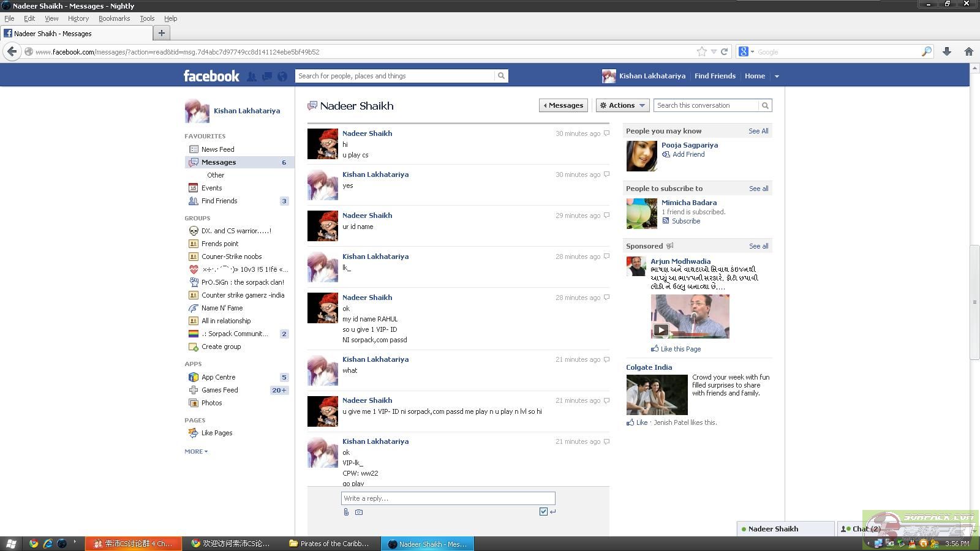
Task: Click the attach file paperclip icon
Action: point(346,512)
